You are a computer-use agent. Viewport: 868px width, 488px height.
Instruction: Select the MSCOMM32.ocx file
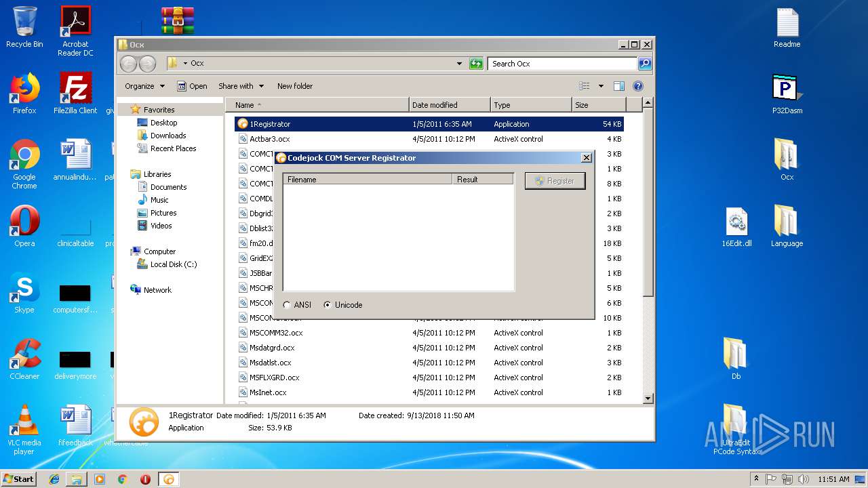pos(429,333)
